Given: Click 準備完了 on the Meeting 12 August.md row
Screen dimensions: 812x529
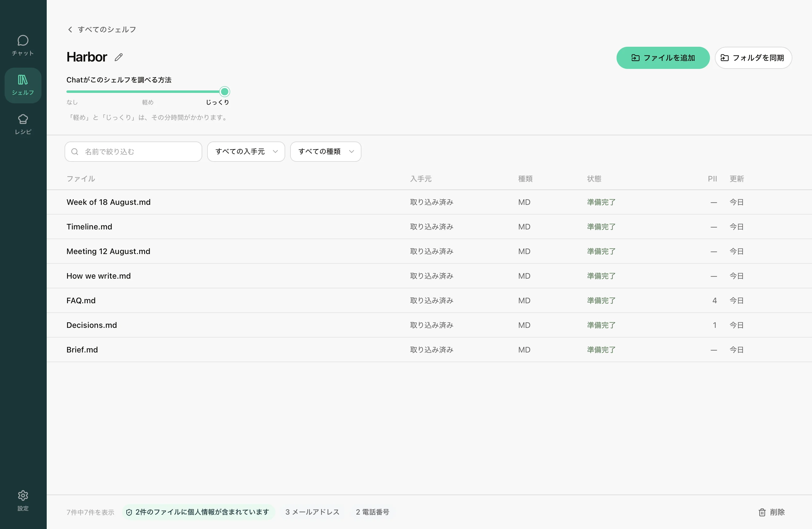Looking at the screenshot, I should tap(601, 251).
